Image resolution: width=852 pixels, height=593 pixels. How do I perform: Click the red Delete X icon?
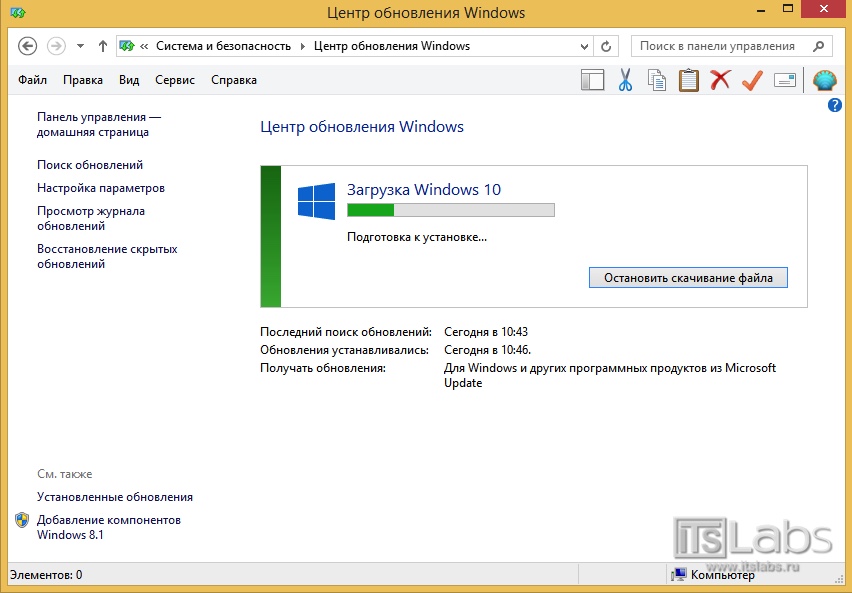click(721, 80)
